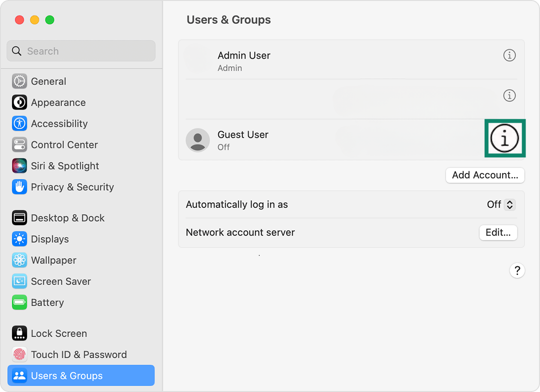The image size is (540, 392).
Task: Expand the search field in the sidebar
Action: [x=81, y=51]
